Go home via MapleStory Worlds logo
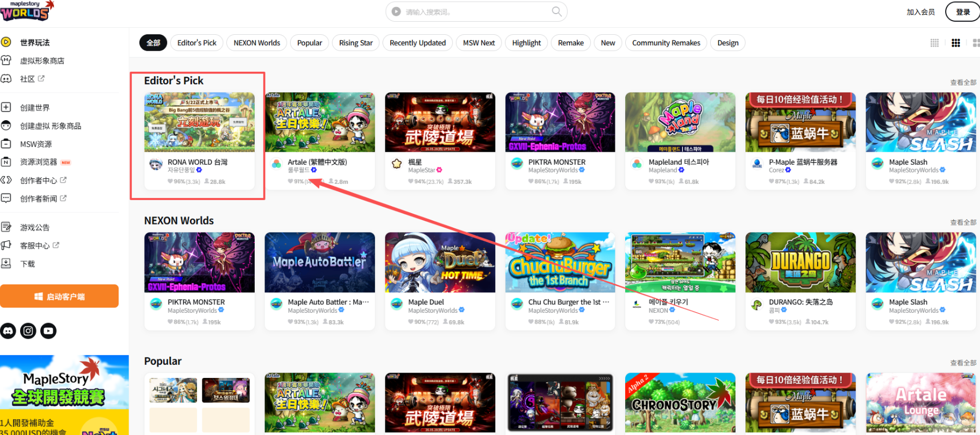This screenshot has height=435, width=980. coord(27,10)
